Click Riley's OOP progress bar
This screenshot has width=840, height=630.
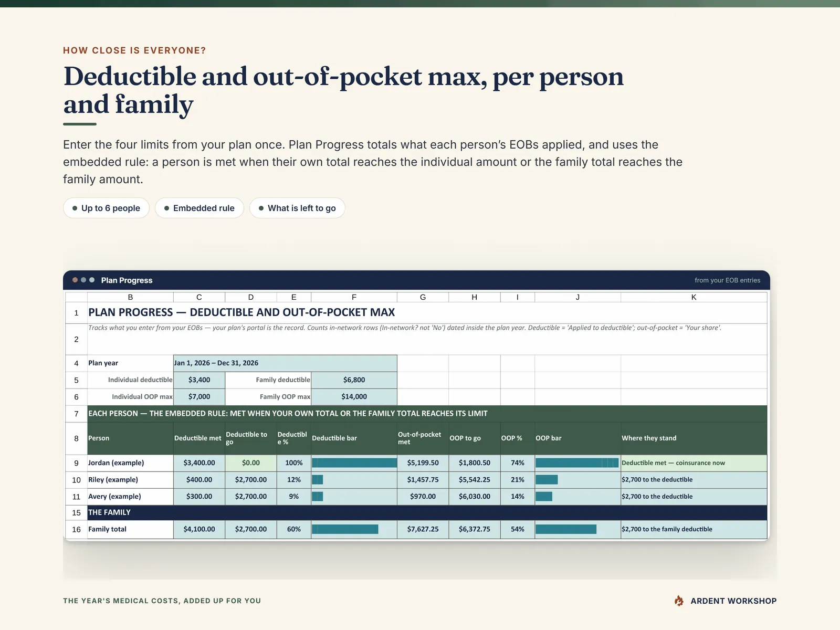(x=547, y=479)
